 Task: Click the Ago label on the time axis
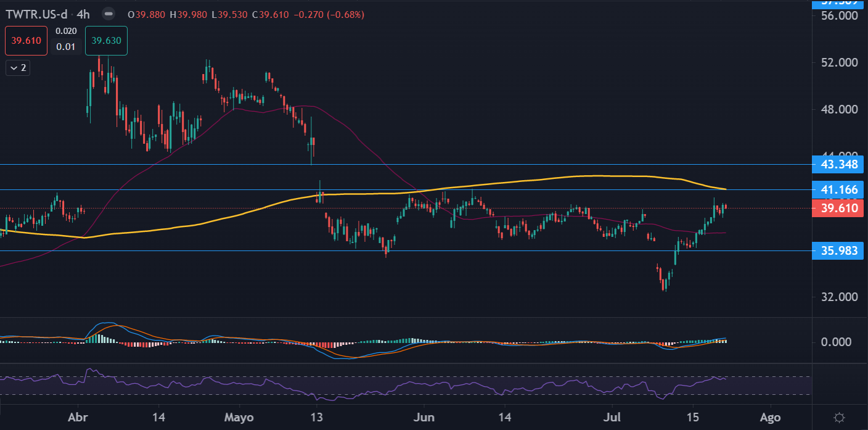770,417
